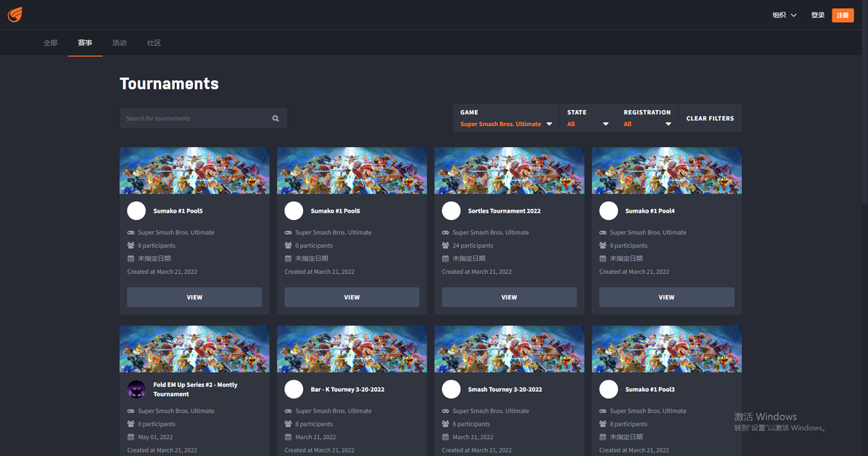Click the Search for tournaments field
This screenshot has width=868, height=456.
203,118
